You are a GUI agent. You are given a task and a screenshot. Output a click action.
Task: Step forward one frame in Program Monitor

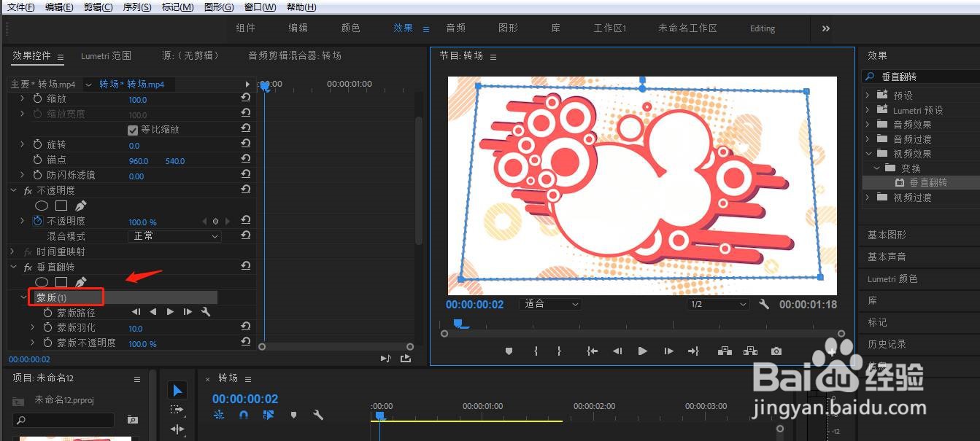[668, 351]
